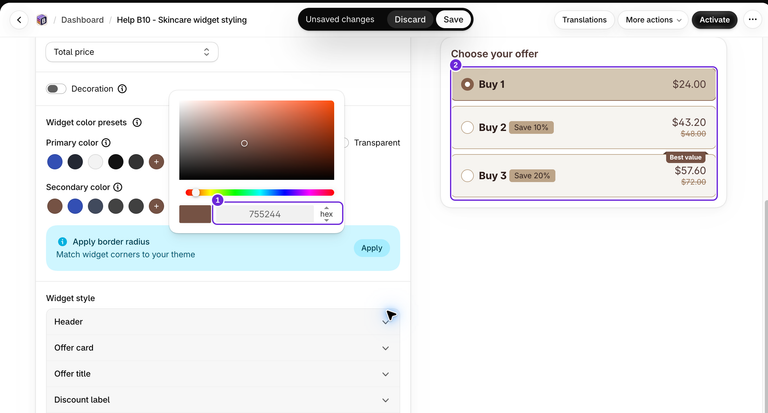
Task: Click the Unsaved changes label
Action: point(340,20)
